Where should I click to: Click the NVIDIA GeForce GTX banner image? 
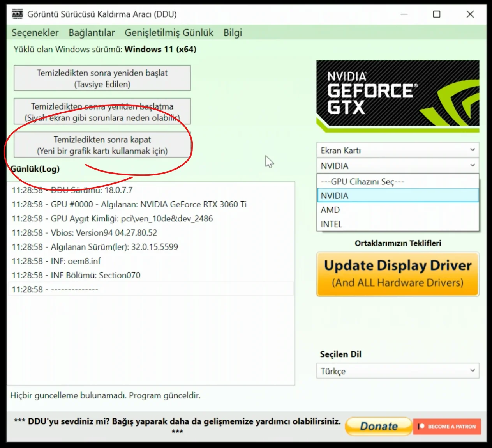[398, 96]
